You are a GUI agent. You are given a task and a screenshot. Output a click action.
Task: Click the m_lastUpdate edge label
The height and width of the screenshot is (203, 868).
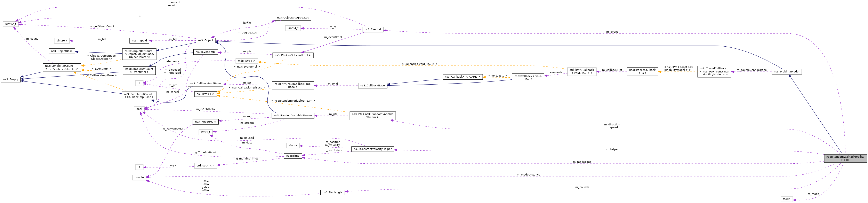[x=333, y=150]
